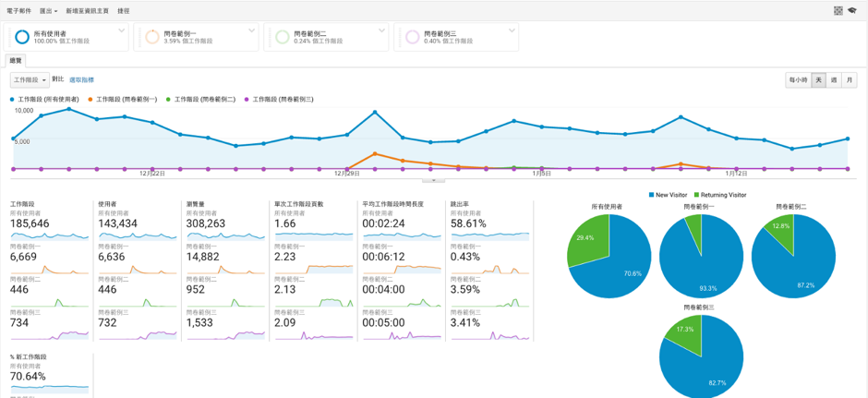Click the 選取指標 link
This screenshot has height=398, width=868.
(x=81, y=80)
